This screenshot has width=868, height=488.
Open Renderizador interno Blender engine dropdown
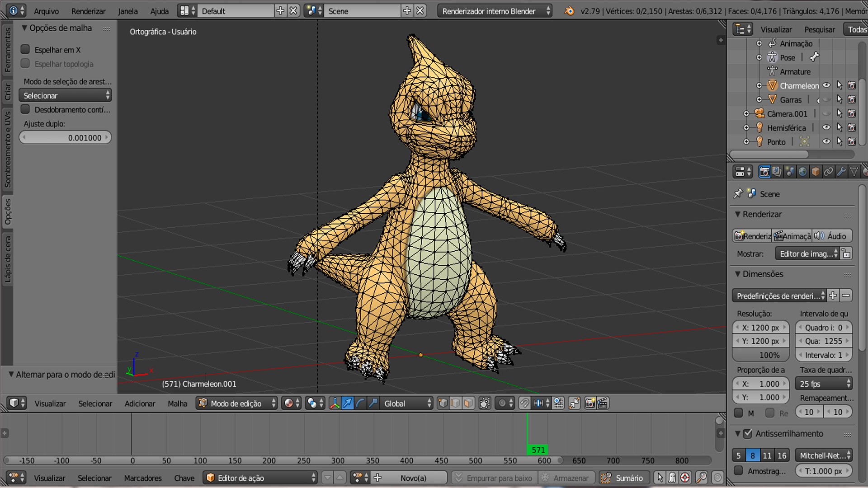tap(495, 11)
